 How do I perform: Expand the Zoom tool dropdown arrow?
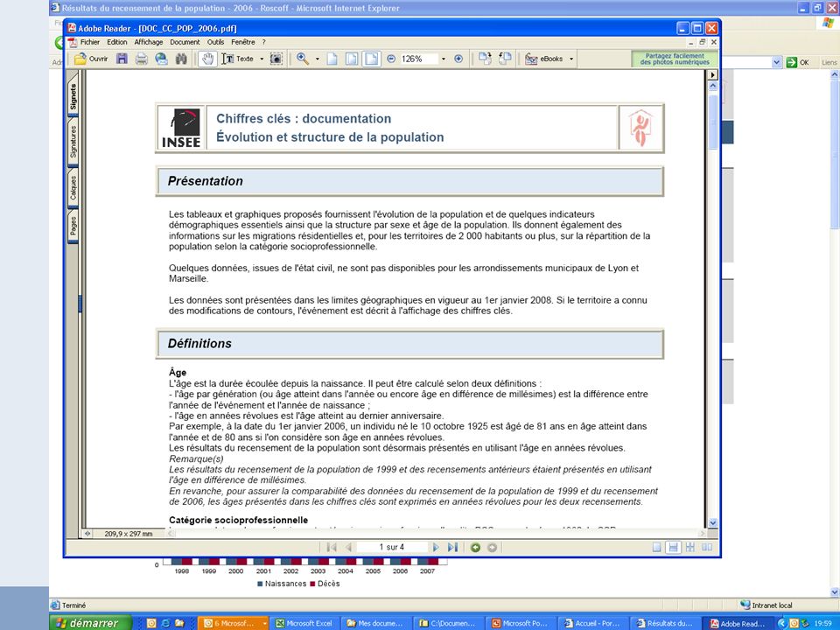(317, 59)
